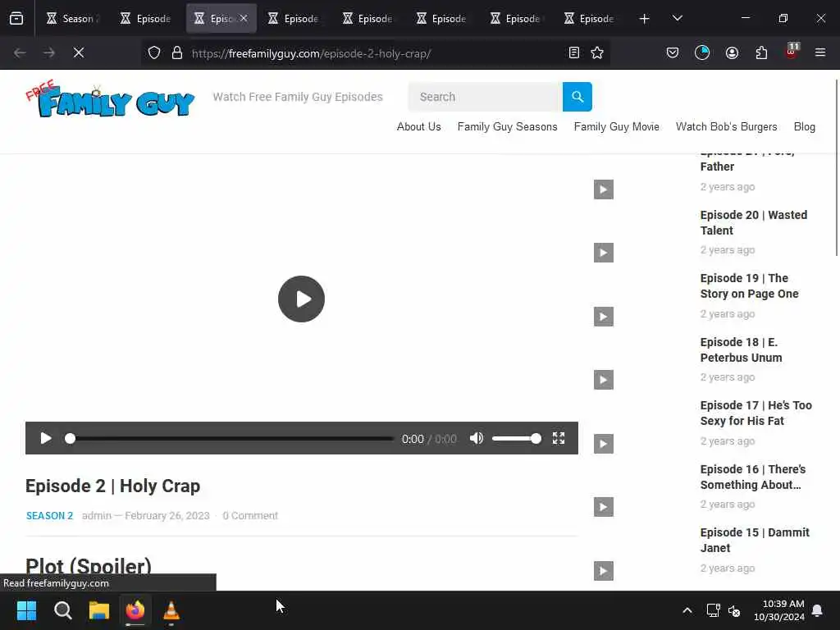
Task: Mute the video with speaker icon
Action: click(477, 439)
